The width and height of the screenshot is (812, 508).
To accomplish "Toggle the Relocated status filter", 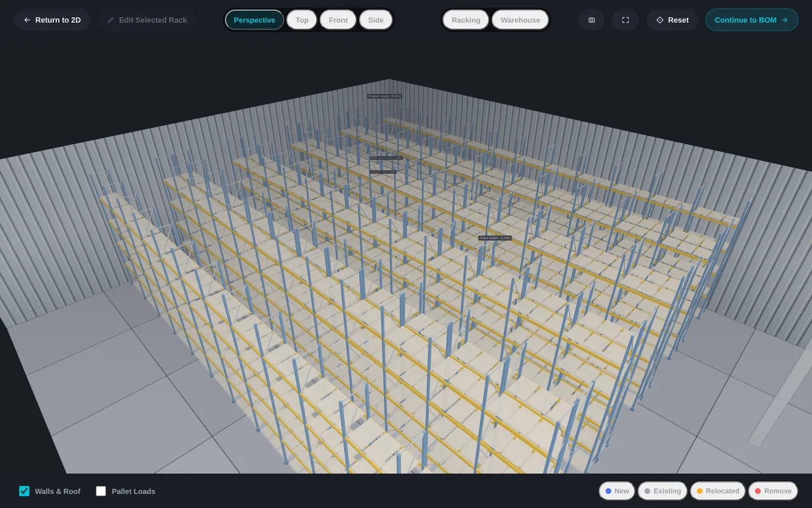I will tap(717, 491).
